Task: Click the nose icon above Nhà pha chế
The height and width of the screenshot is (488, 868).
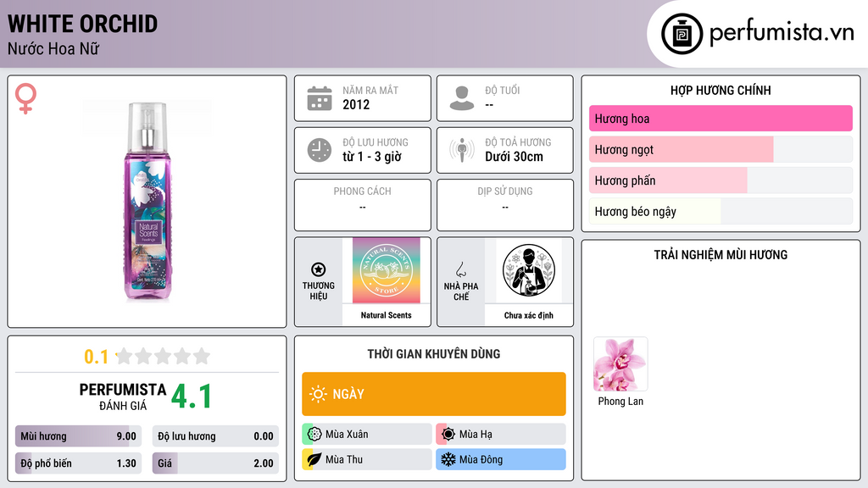Action: pos(460,269)
